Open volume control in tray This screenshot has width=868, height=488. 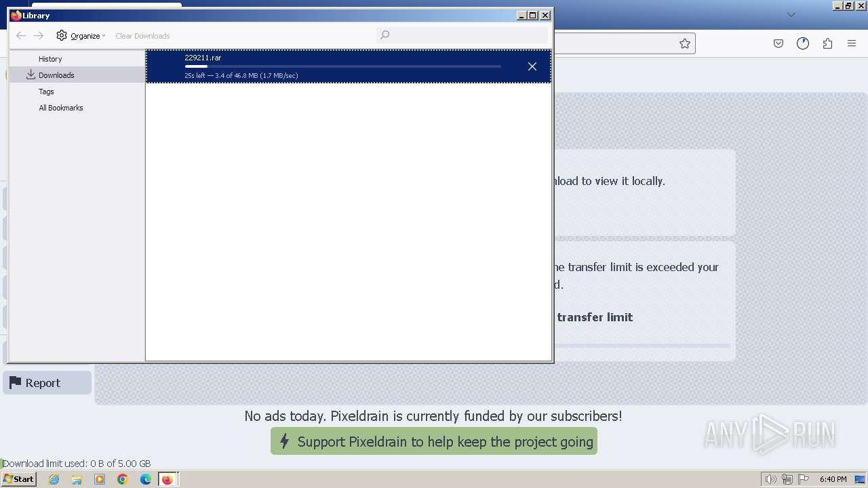pos(770,479)
